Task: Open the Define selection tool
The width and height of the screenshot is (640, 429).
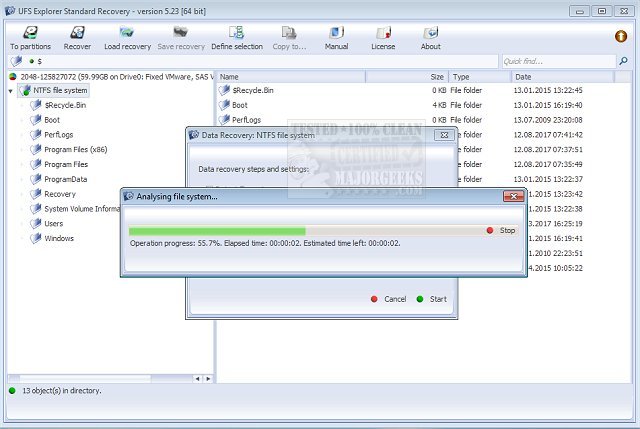Action: [x=237, y=38]
